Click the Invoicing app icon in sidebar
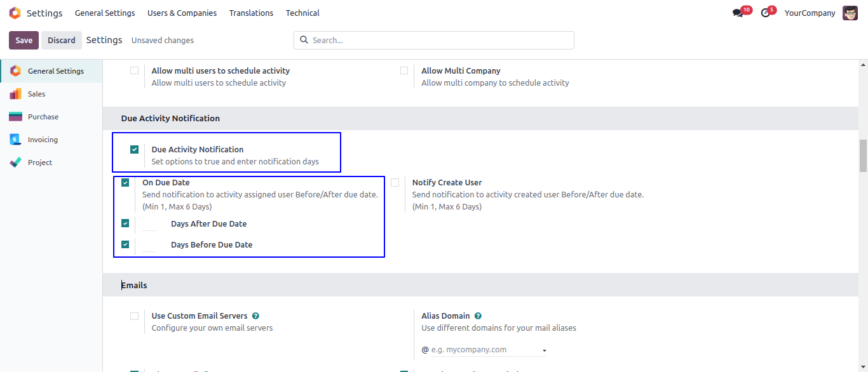This screenshot has height=372, width=868. tap(15, 140)
